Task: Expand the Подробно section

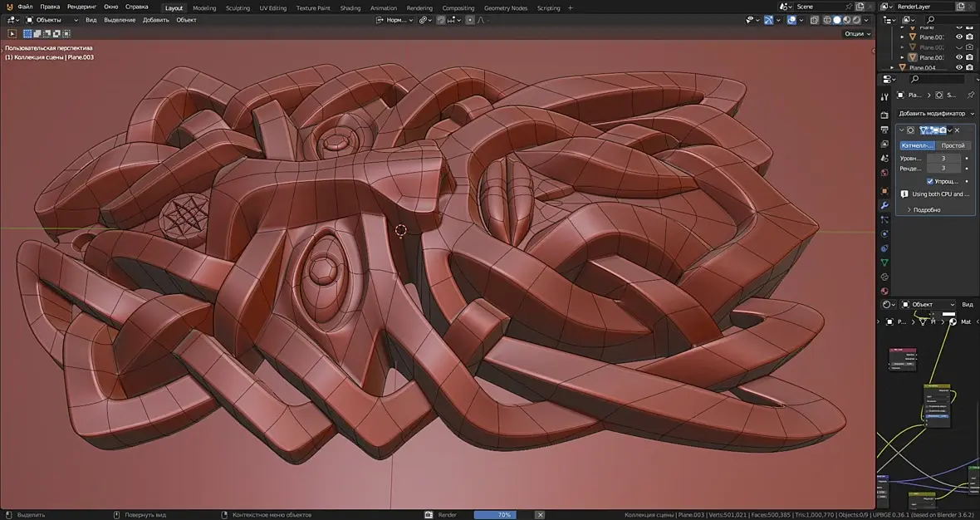Action: 926,209
